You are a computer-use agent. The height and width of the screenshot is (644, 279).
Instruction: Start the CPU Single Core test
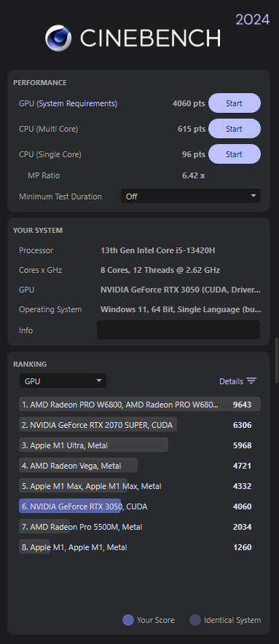click(x=235, y=154)
